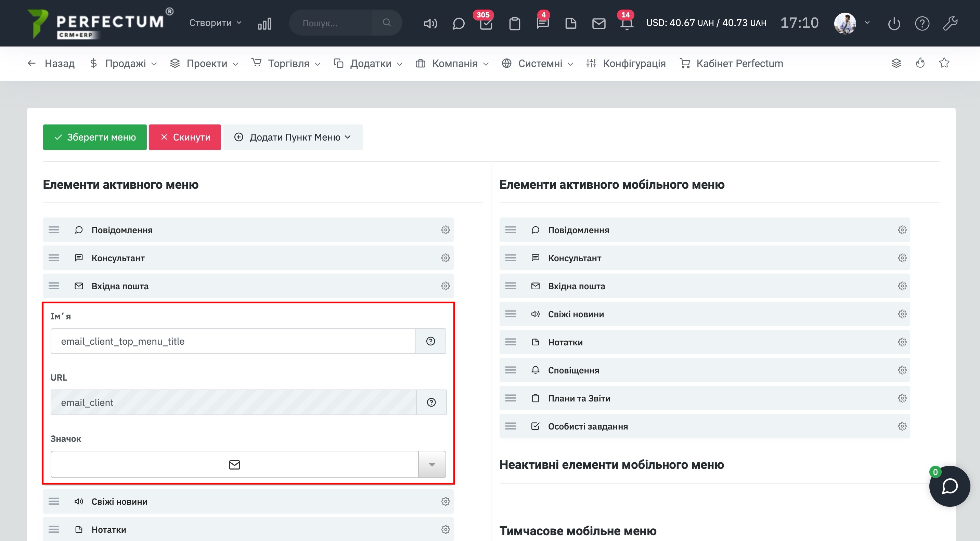Open the wrench setup icon

(950, 24)
